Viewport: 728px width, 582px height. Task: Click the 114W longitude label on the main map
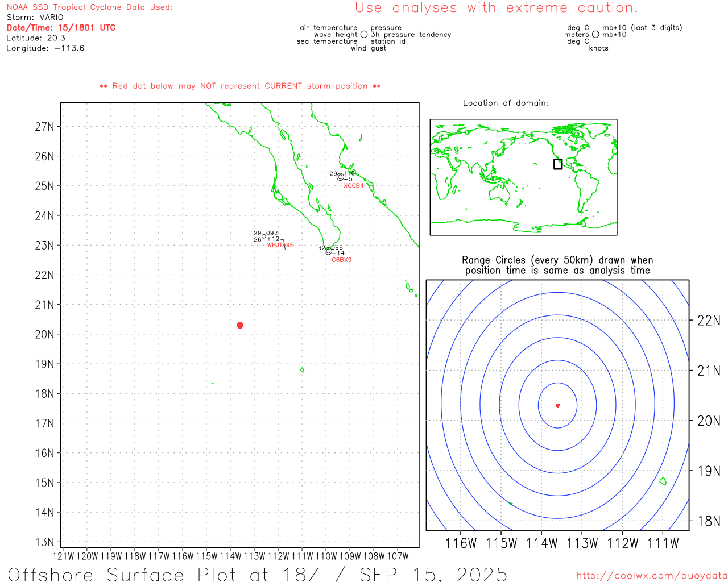pyautogui.click(x=230, y=556)
